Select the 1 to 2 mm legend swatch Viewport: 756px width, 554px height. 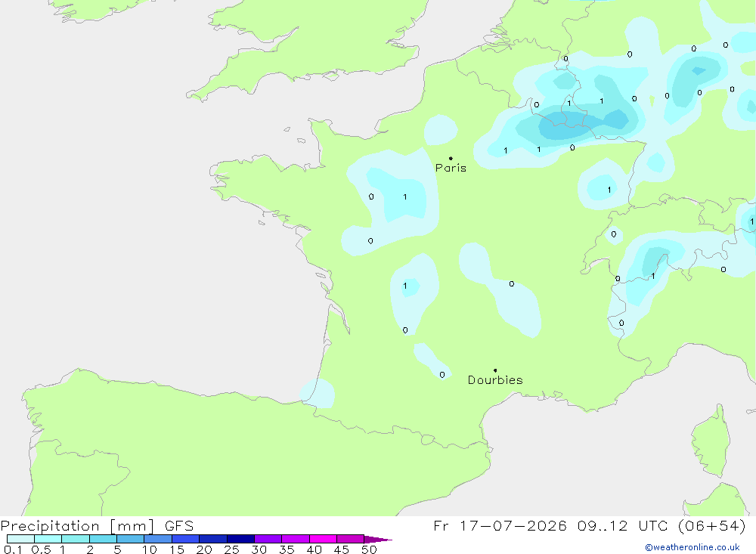point(75,539)
